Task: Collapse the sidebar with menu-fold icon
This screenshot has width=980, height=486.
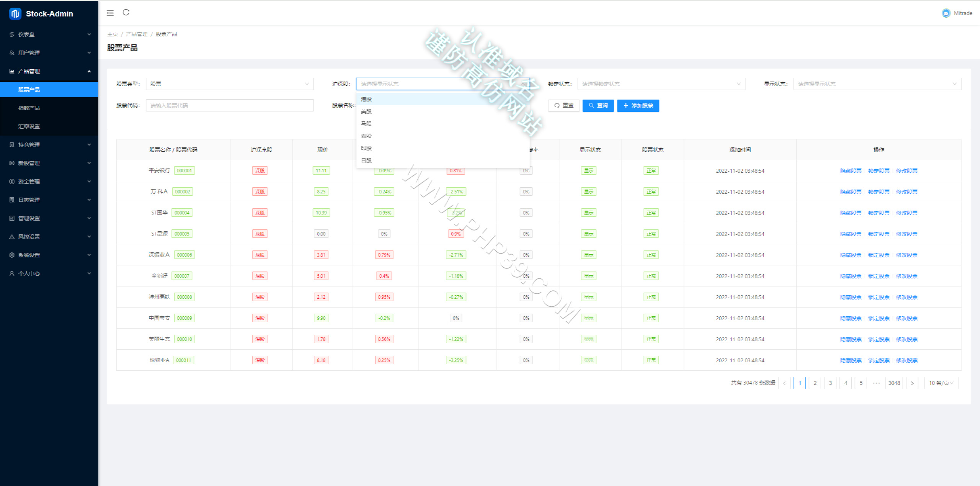Action: [110, 13]
